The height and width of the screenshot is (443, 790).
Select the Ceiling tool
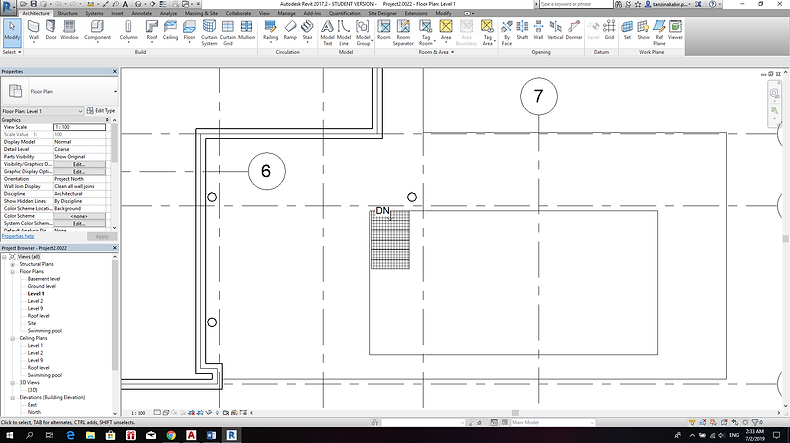click(170, 30)
